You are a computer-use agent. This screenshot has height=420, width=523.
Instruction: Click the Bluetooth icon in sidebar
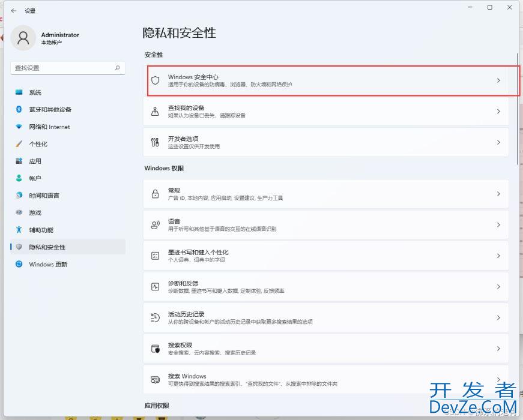(x=19, y=109)
